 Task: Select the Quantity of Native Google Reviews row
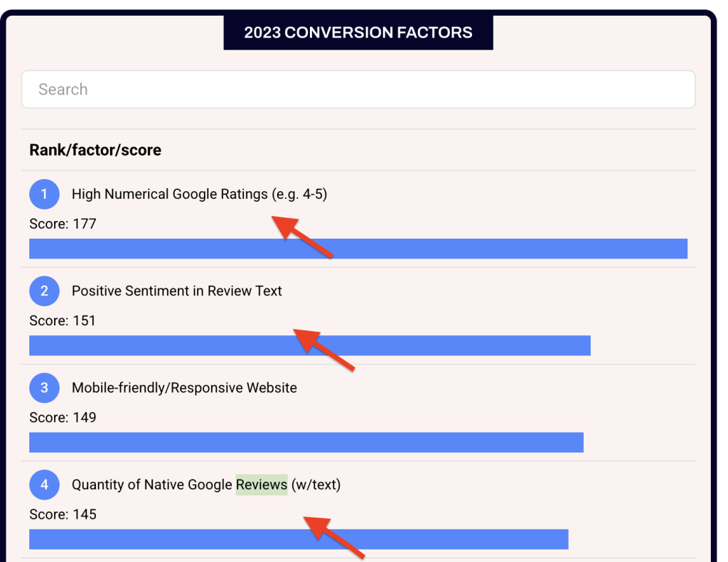click(x=205, y=485)
